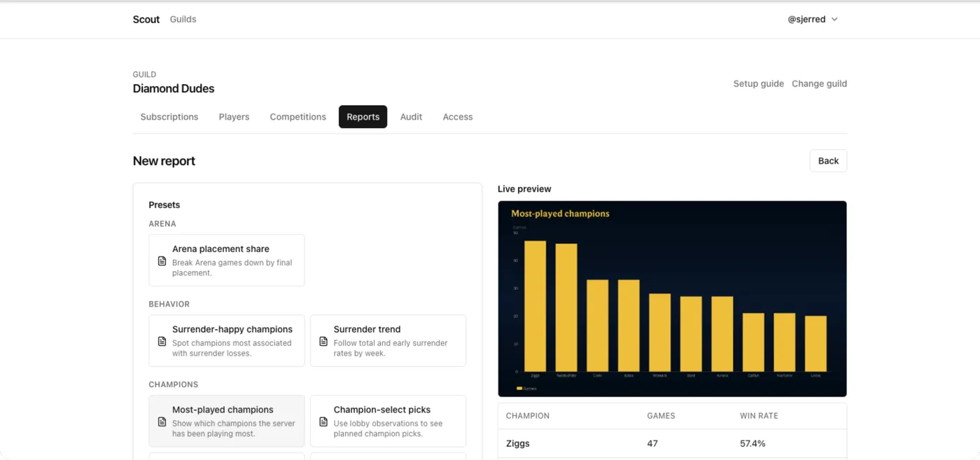Click the Corki bar in chart
The height and width of the screenshot is (460, 980).
tap(597, 326)
